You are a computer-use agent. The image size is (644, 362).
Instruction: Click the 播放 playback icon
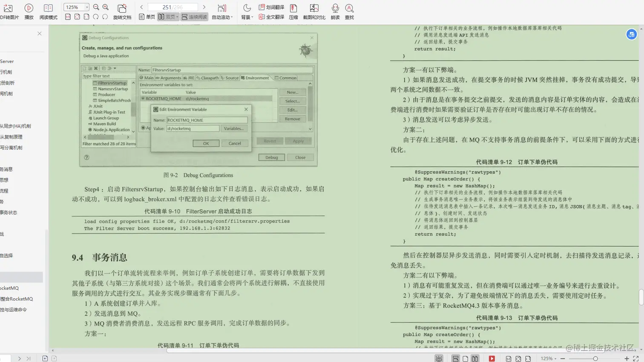click(x=28, y=7)
